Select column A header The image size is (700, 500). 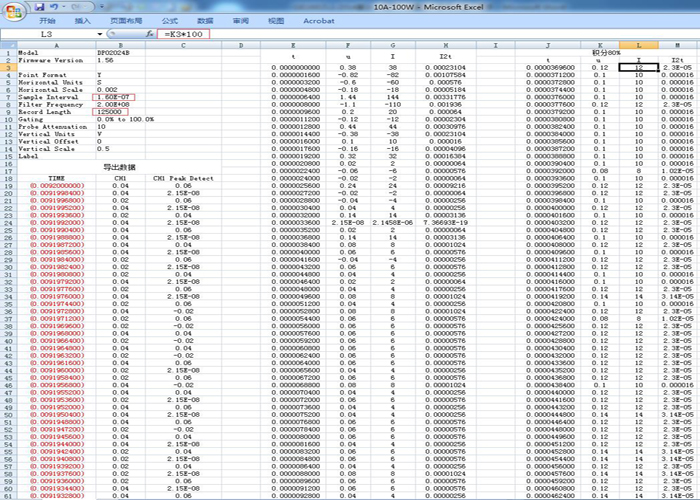click(57, 45)
